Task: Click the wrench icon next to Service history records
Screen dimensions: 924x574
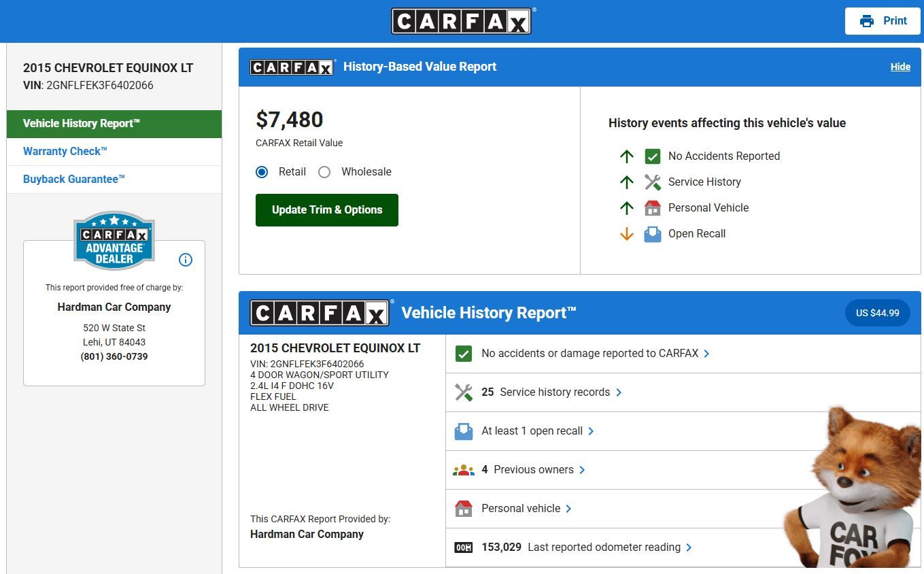Action: [x=464, y=392]
